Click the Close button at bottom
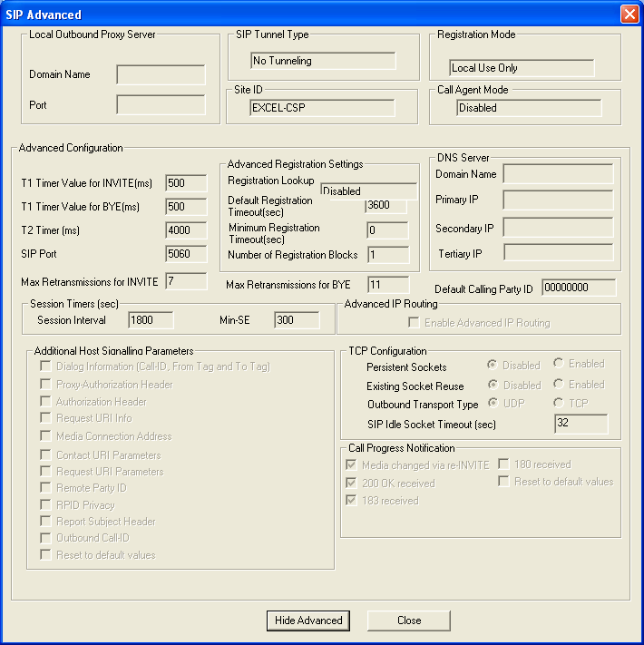This screenshot has height=645, width=644. click(x=408, y=621)
